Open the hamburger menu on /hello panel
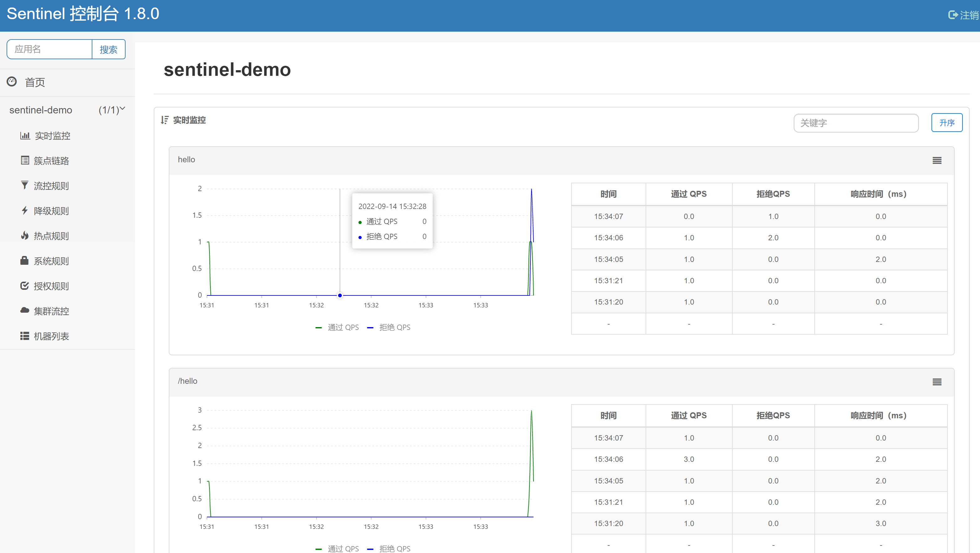The height and width of the screenshot is (553, 980). point(936,382)
